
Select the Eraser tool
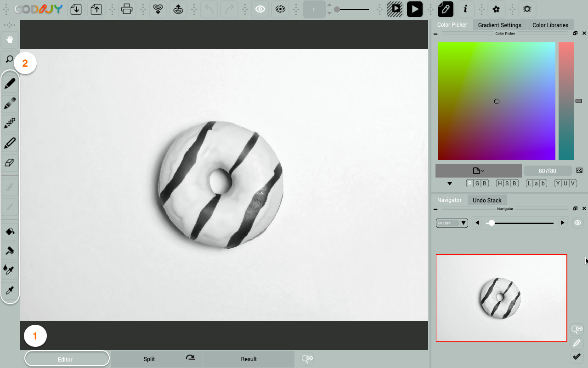10,163
